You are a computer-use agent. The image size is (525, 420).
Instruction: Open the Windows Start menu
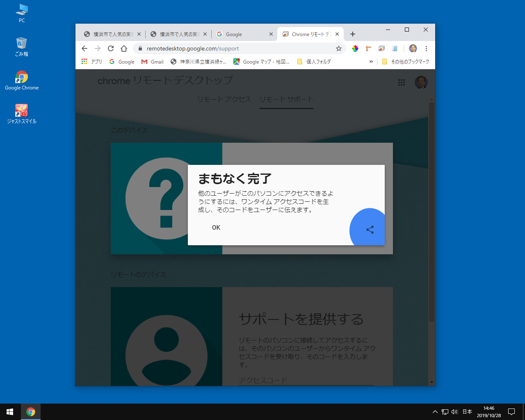[x=10, y=412]
